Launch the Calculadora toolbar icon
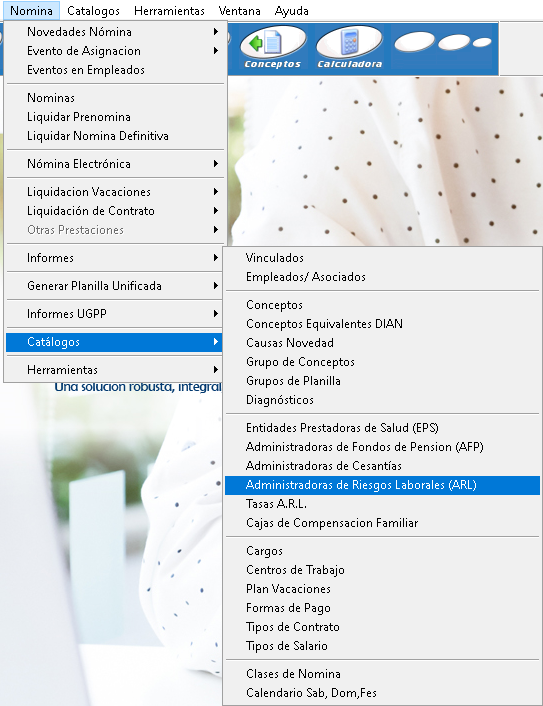Viewport: 543px width, 706px height. [349, 48]
